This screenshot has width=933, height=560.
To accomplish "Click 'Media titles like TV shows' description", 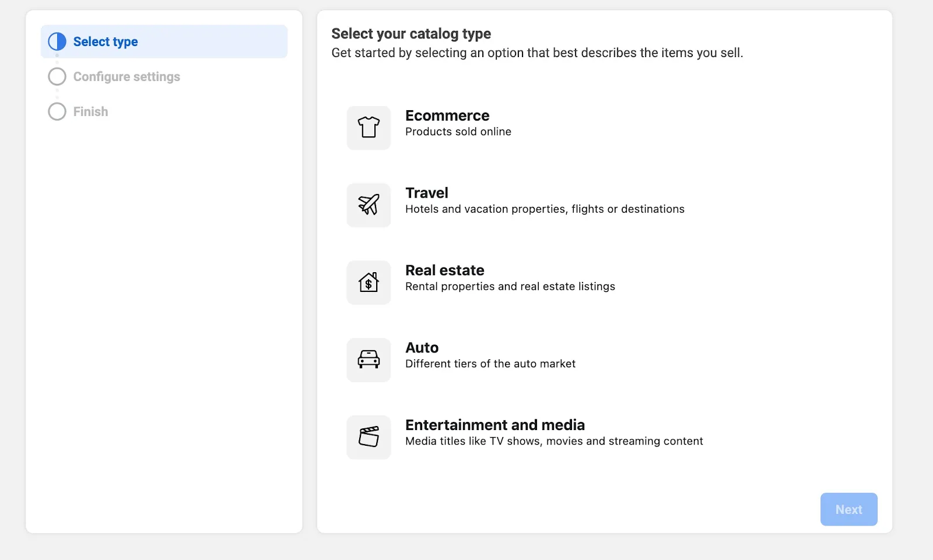I will point(554,441).
